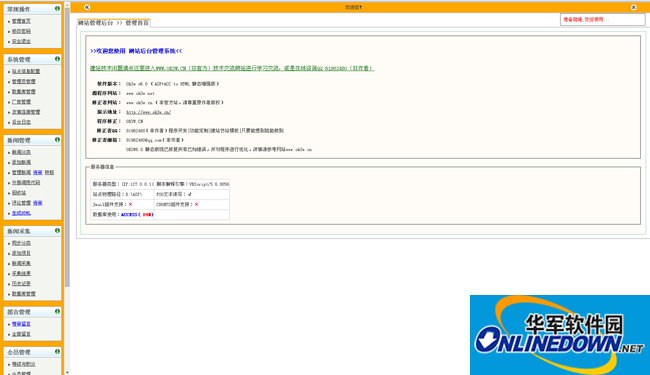The width and height of the screenshot is (650, 375).
Task: Collapse the 新闻采集 section via its green icon
Action: 57,230
